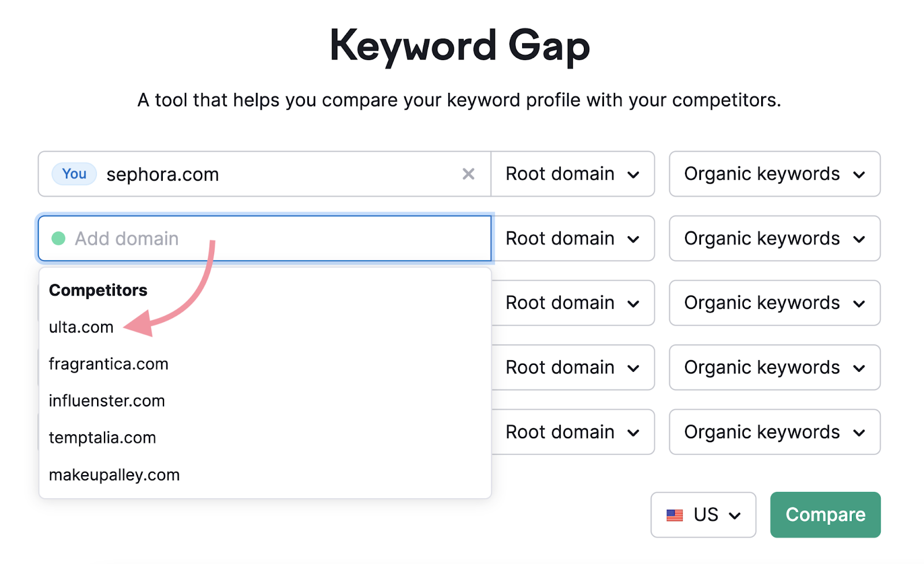Viewport: 924px width, 564px height.
Task: Open the US country selector dropdown
Action: pyautogui.click(x=703, y=515)
